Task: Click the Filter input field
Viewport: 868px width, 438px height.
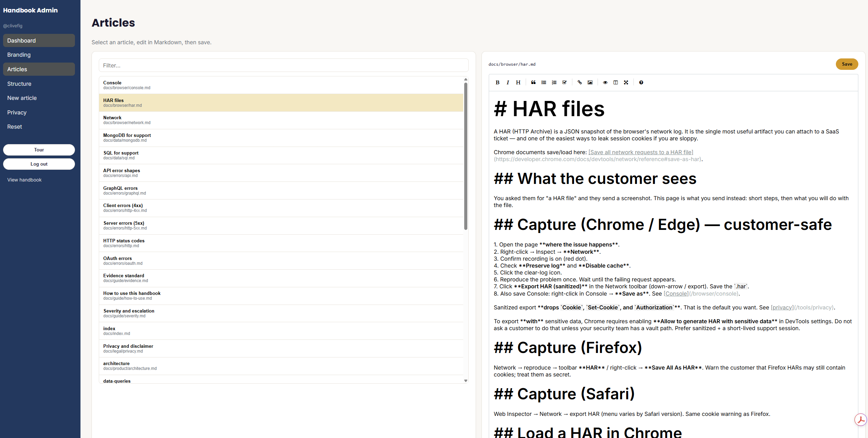Action: click(x=284, y=65)
